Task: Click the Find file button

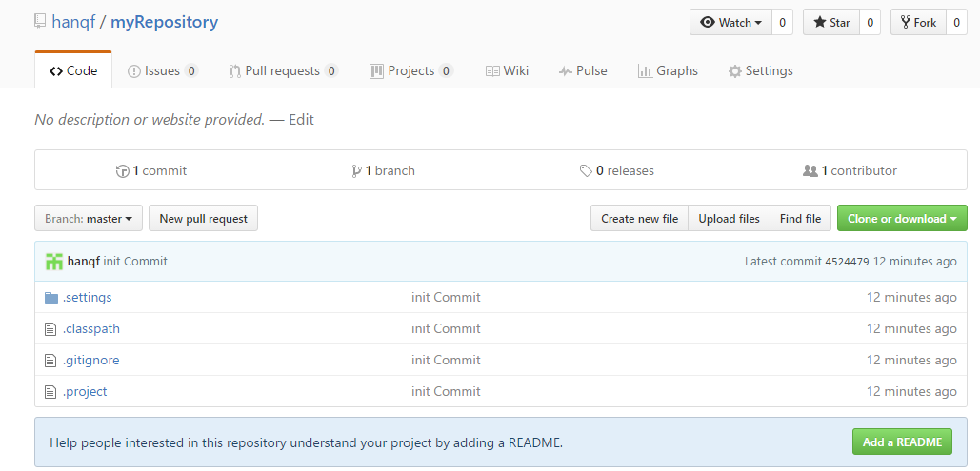Action: (801, 219)
